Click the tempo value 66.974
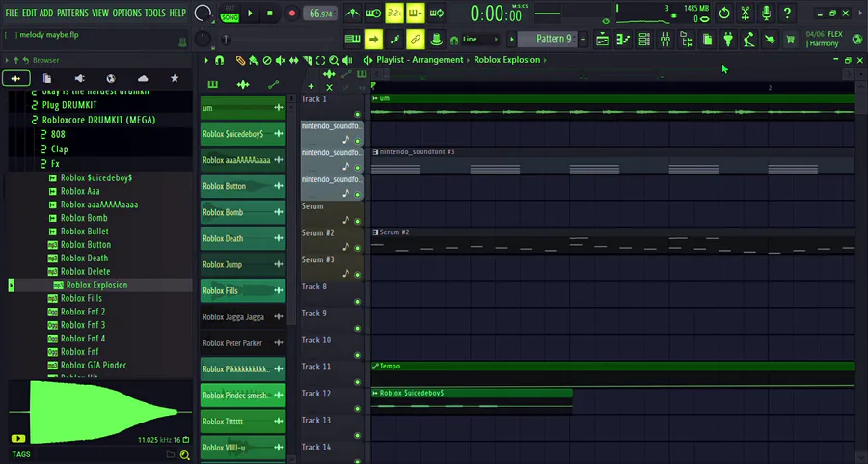The height and width of the screenshot is (464, 868). 321,14
